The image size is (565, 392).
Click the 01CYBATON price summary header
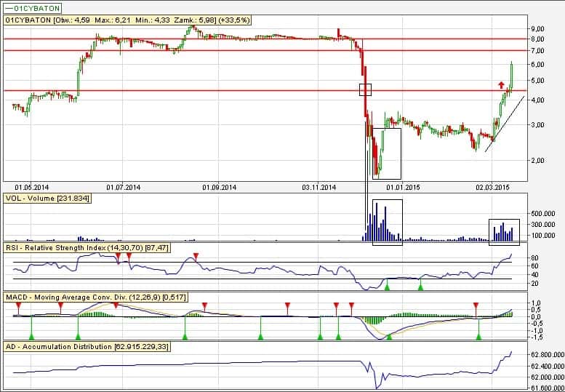[x=127, y=20]
